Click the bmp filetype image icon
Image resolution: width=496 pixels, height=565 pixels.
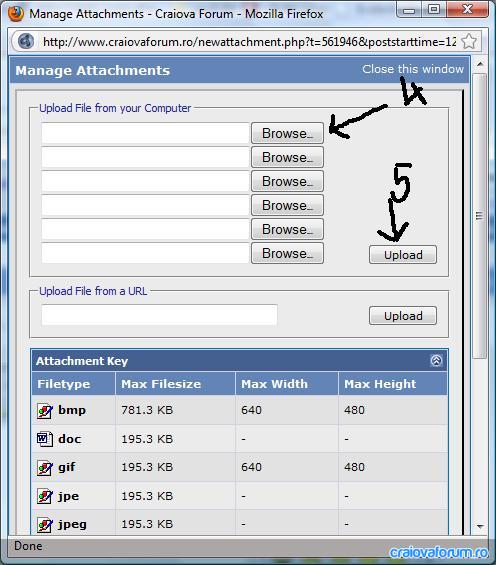(45, 410)
